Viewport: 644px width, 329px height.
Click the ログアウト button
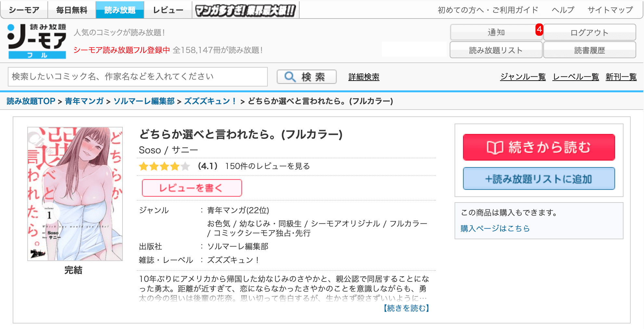click(589, 33)
